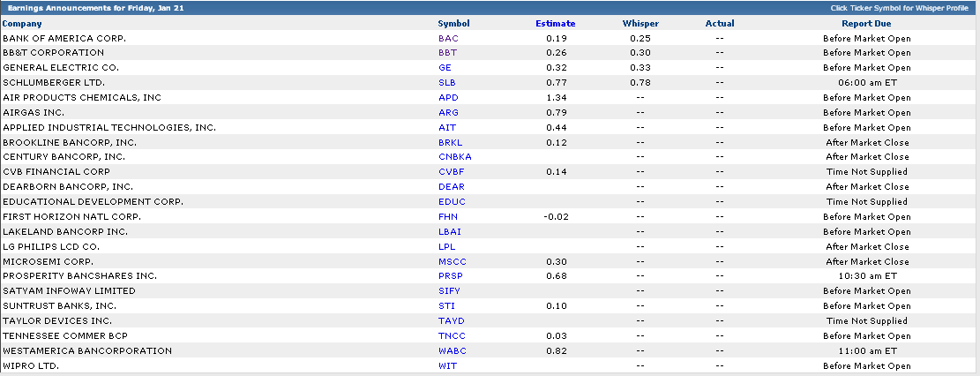The width and height of the screenshot is (980, 376).
Task: Select WIPRO LTD. company name
Action: pyautogui.click(x=31, y=366)
